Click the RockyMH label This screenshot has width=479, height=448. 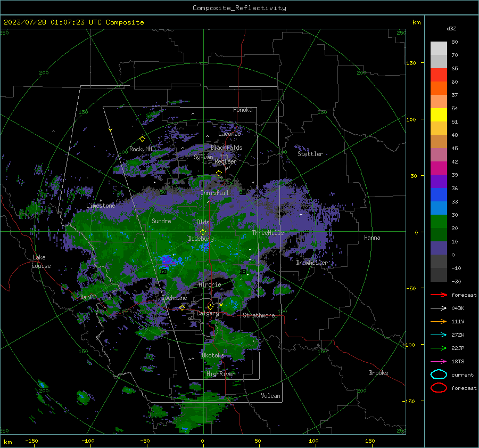point(141,149)
